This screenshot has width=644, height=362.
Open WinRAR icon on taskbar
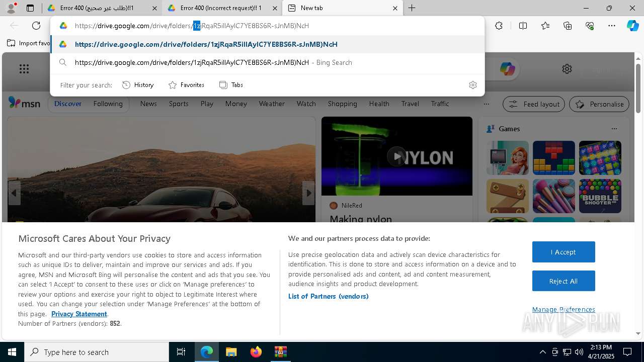(280, 352)
